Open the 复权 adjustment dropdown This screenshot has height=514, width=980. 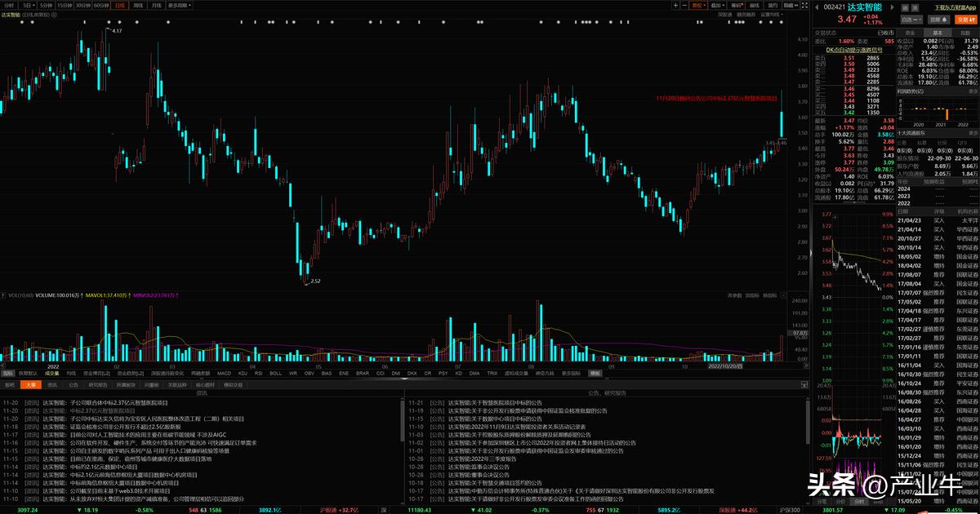pyautogui.click(x=697, y=5)
